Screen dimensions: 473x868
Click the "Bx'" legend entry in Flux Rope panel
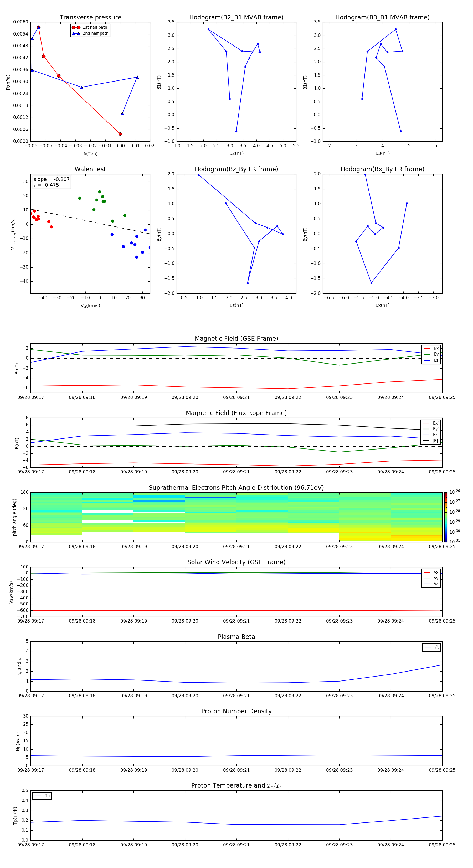pyautogui.click(x=431, y=423)
